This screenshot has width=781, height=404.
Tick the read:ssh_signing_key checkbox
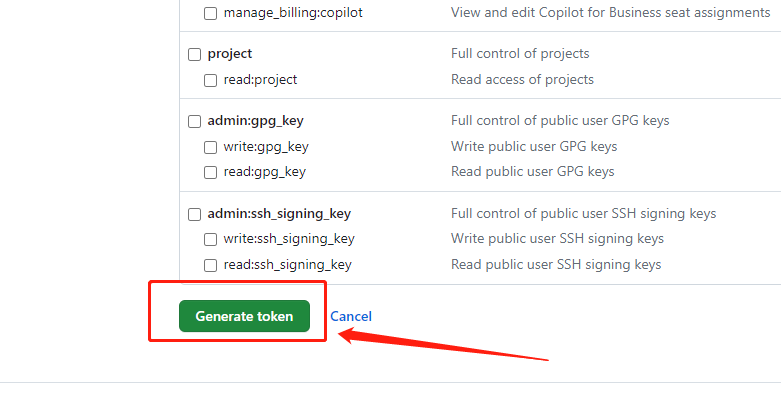(x=211, y=265)
